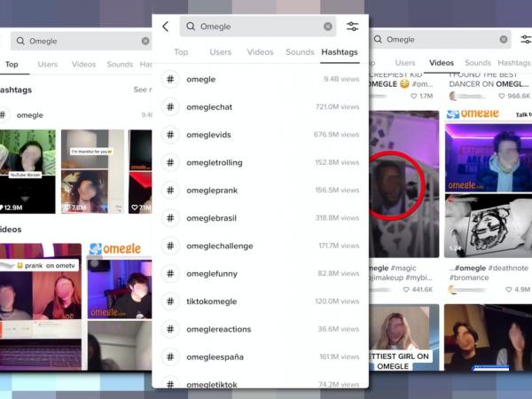This screenshot has height=399, width=532.
Task: Click hashtag icon beside omeglevids
Action: [x=170, y=135]
